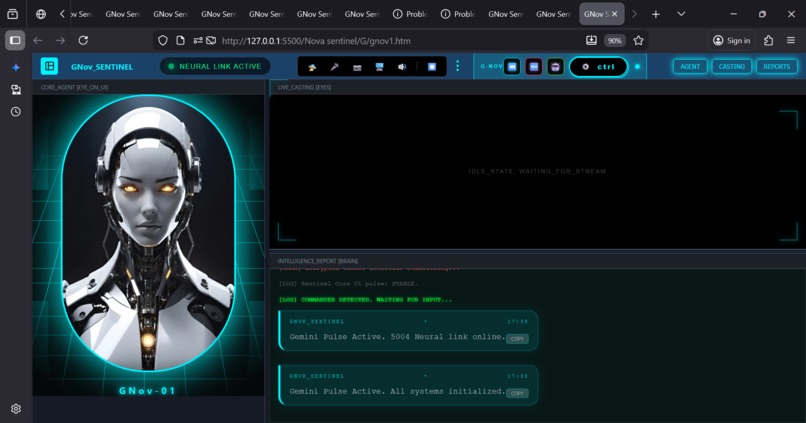Viewport: 806px width, 423px height.
Task: Go forward to the next page
Action: [x=60, y=41]
